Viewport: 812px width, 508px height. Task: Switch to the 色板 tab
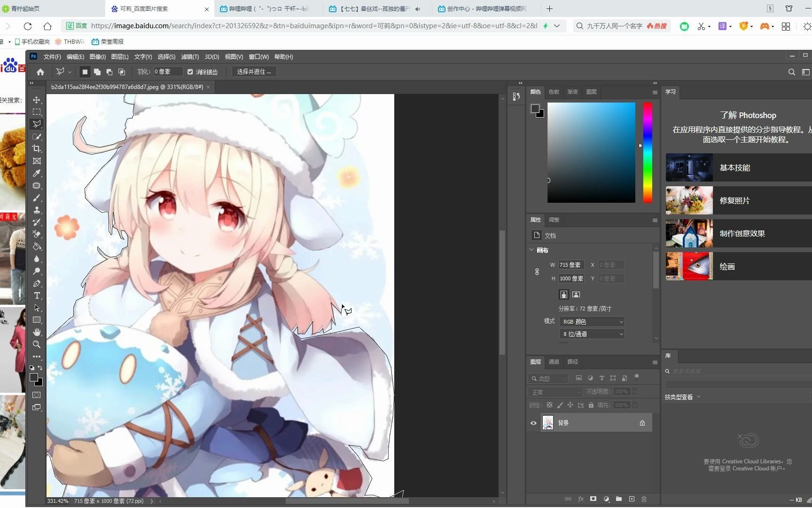point(554,92)
